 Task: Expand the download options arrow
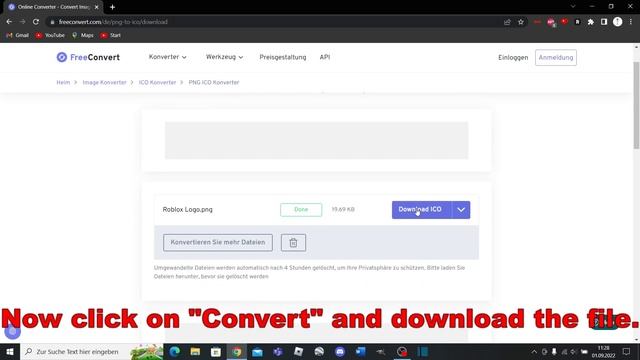tap(461, 210)
